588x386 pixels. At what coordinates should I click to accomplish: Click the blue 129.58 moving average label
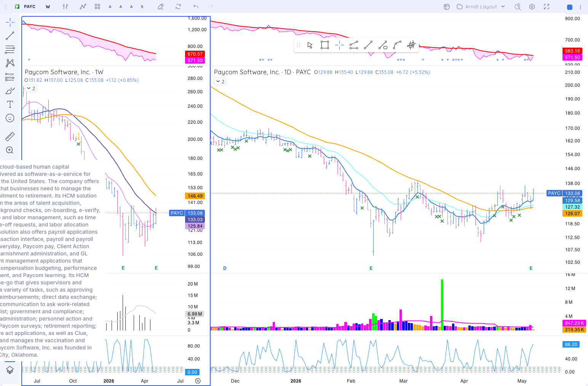572,201
